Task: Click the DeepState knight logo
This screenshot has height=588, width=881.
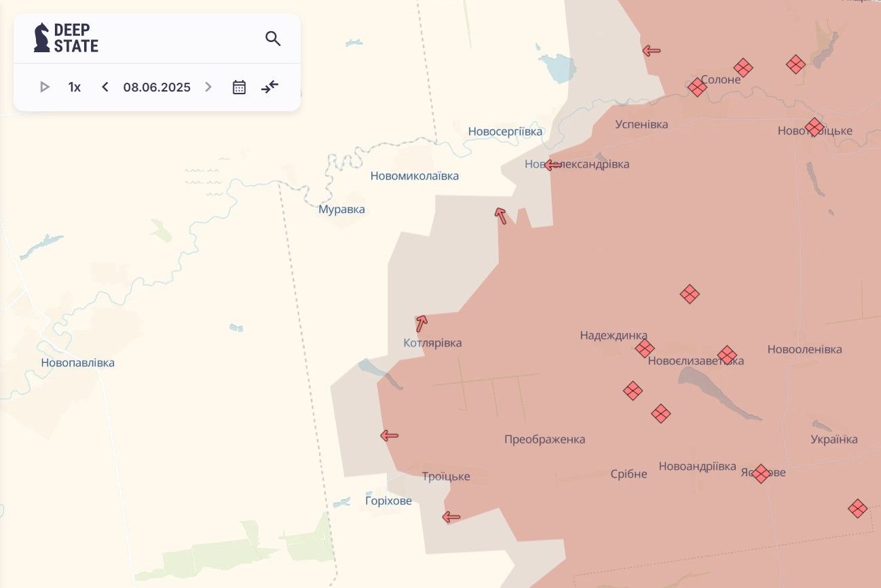Action: point(42,38)
